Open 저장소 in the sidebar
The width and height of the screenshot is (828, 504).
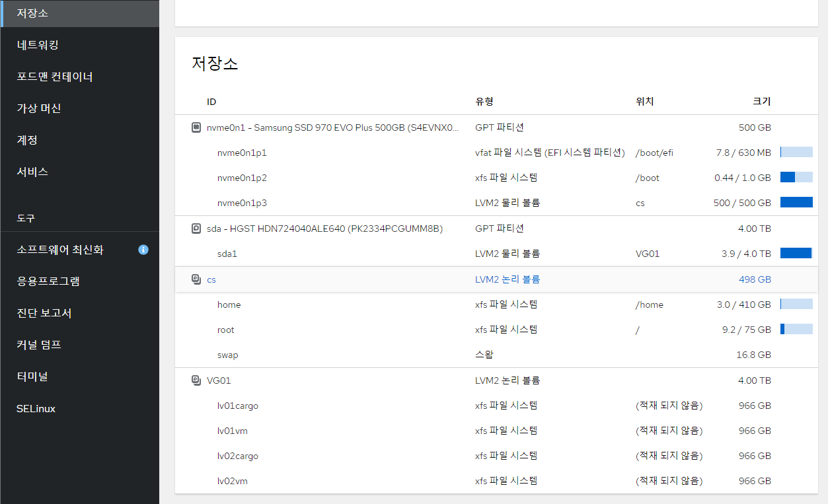click(79, 13)
